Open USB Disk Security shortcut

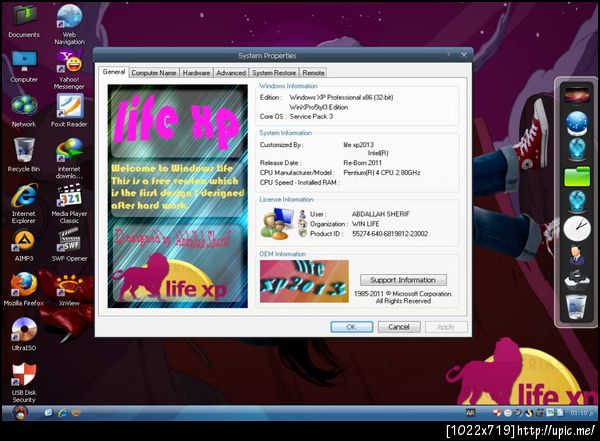click(x=24, y=382)
